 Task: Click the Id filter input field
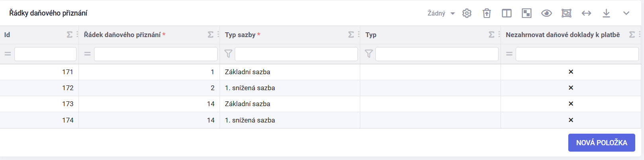click(x=45, y=54)
